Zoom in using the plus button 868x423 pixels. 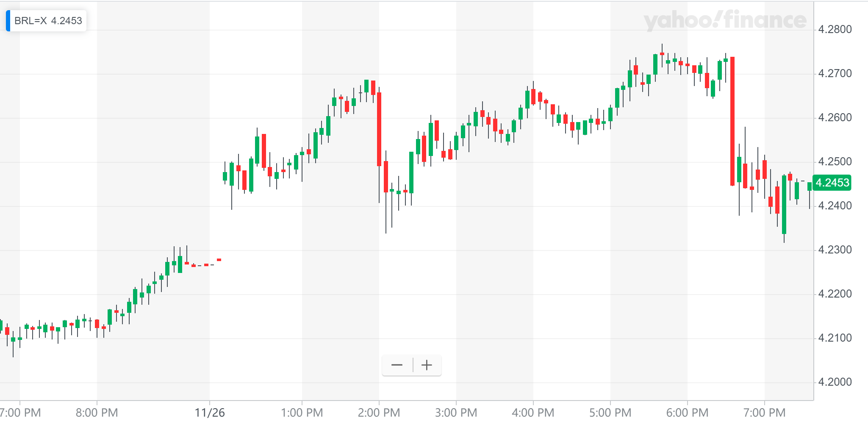[427, 365]
